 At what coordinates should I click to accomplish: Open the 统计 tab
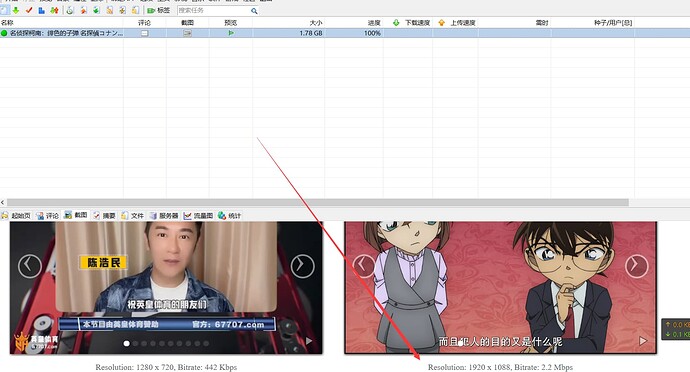(x=230, y=215)
